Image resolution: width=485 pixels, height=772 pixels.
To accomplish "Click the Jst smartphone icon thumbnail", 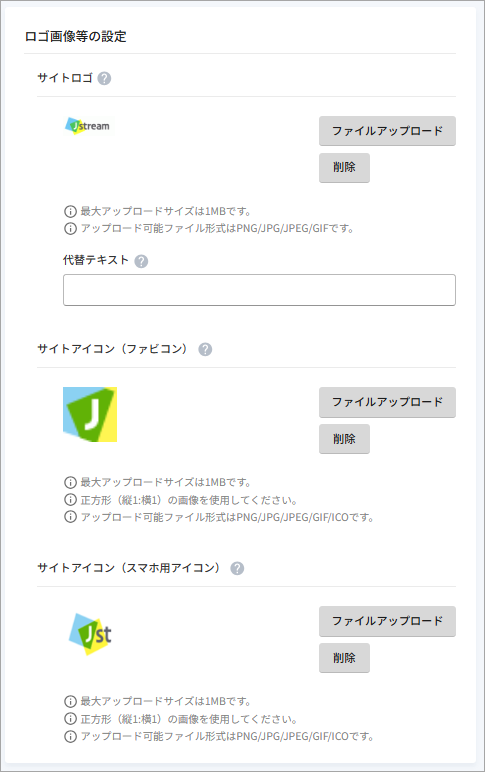I will coord(90,634).
